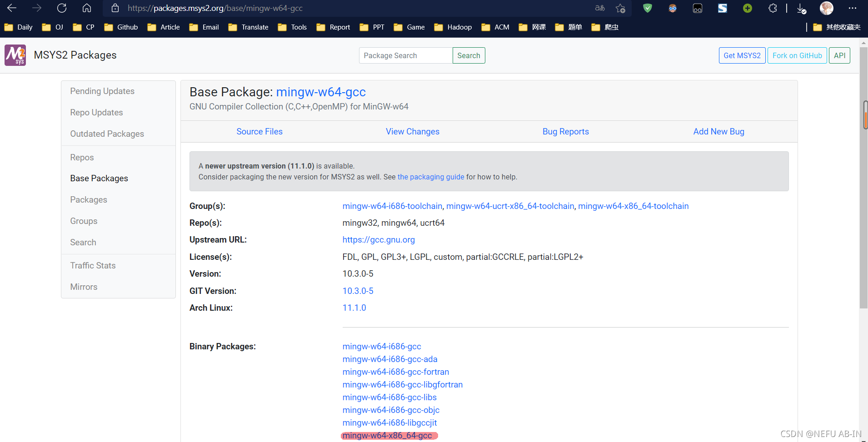Open Packages in sidebar
868x442 pixels.
pyautogui.click(x=89, y=200)
